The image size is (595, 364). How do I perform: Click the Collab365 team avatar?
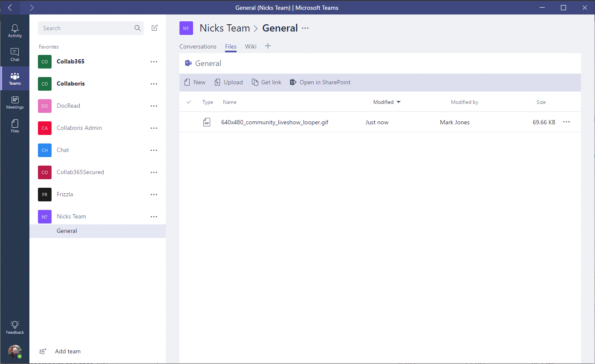pyautogui.click(x=45, y=62)
